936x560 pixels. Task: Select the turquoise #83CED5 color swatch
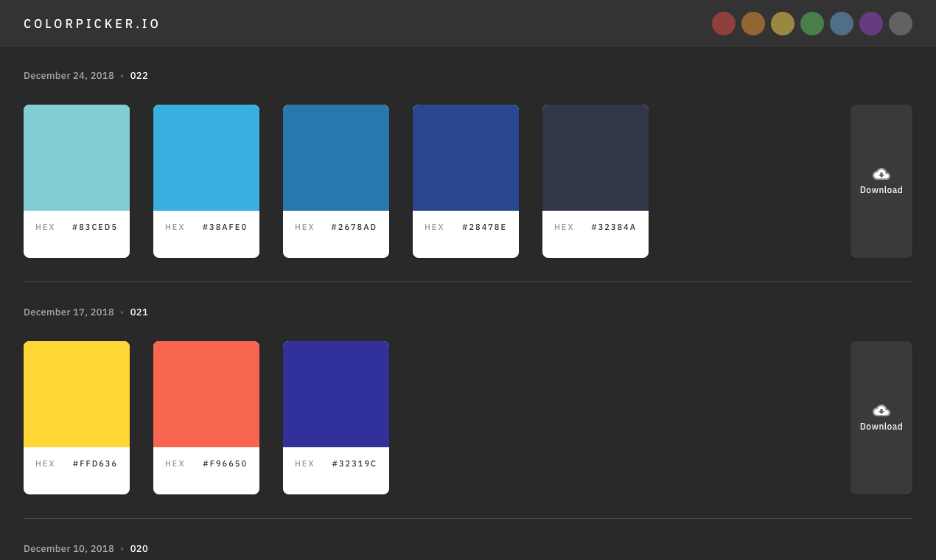click(x=77, y=157)
